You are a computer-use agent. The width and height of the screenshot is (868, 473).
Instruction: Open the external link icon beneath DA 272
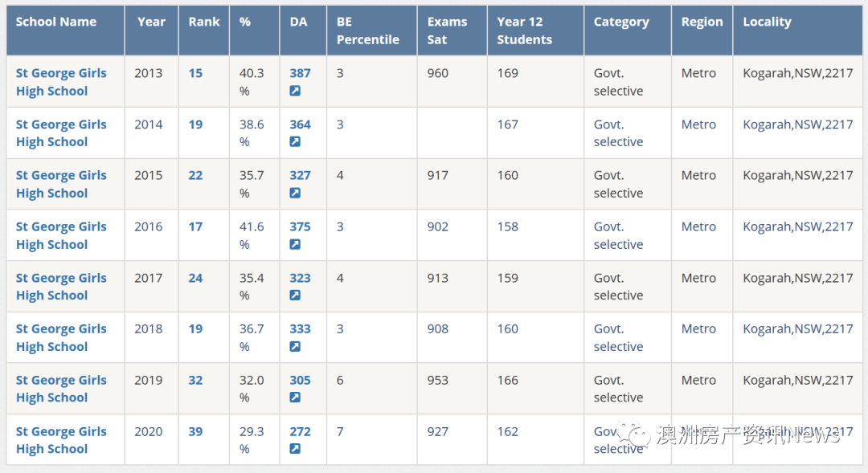pyautogui.click(x=295, y=449)
